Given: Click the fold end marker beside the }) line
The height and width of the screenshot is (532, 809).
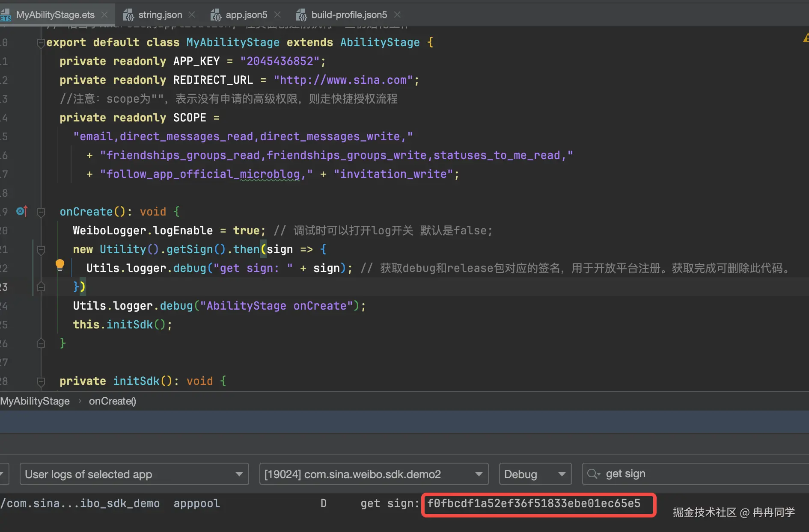Looking at the screenshot, I should pyautogui.click(x=41, y=287).
